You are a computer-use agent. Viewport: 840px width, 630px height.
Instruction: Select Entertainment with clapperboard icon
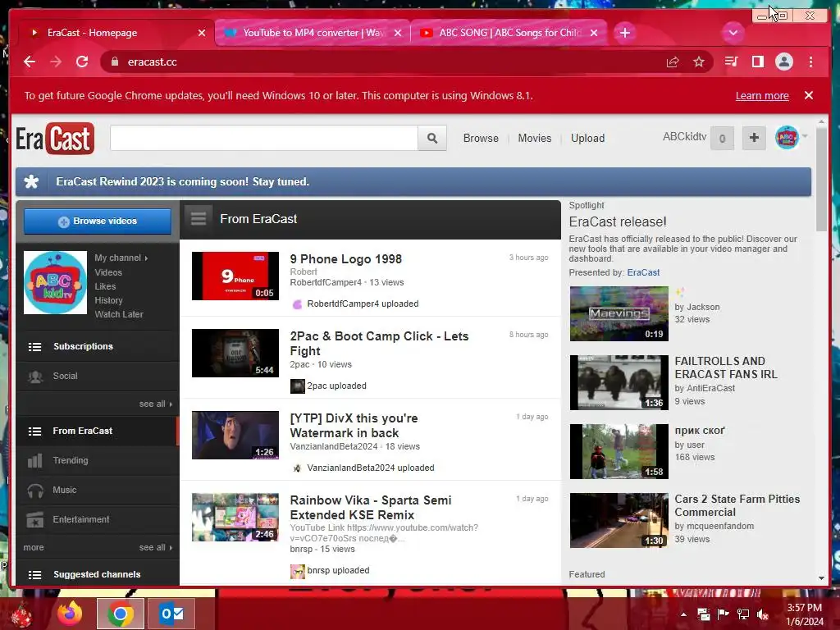tap(98, 519)
